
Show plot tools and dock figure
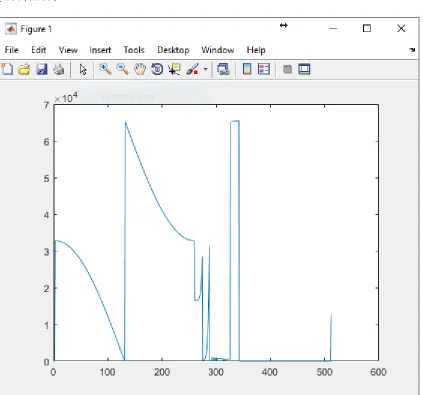pyautogui.click(x=304, y=69)
